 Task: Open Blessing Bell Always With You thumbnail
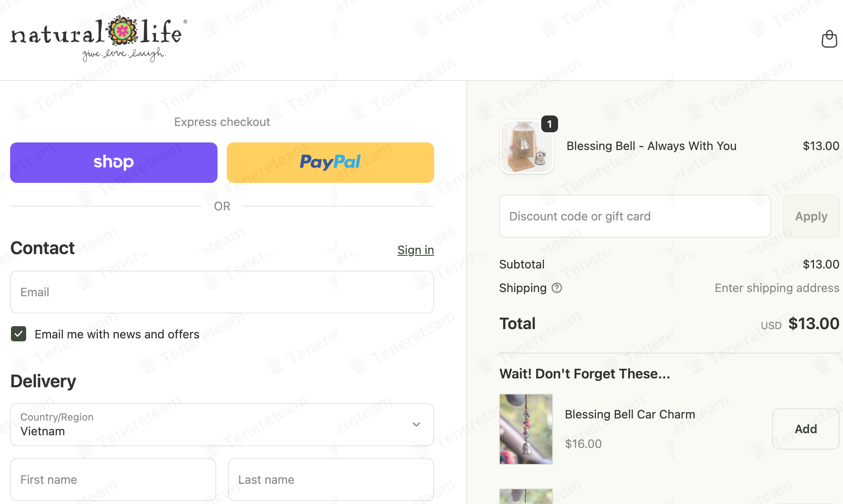pos(526,147)
